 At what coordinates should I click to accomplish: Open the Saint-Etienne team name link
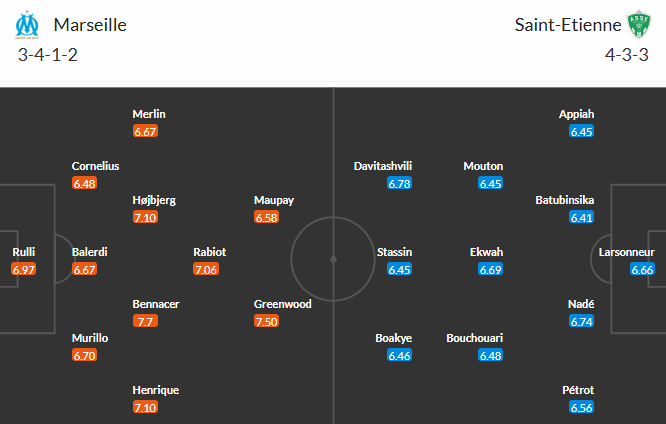click(568, 25)
